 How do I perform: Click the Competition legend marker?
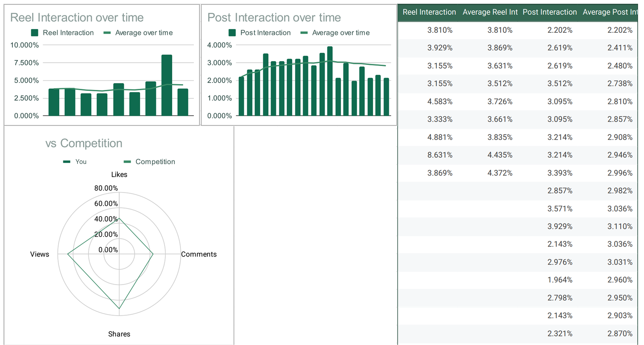pyautogui.click(x=127, y=162)
